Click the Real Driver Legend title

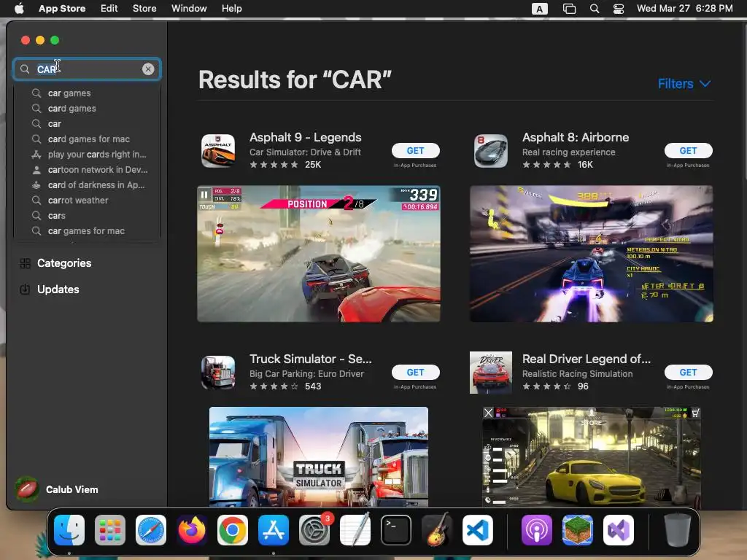tap(587, 359)
